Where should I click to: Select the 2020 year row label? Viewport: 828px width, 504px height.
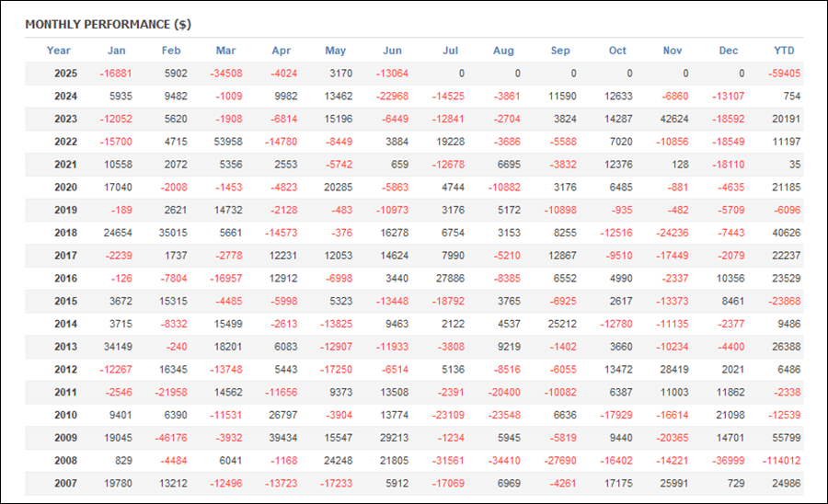pos(65,187)
